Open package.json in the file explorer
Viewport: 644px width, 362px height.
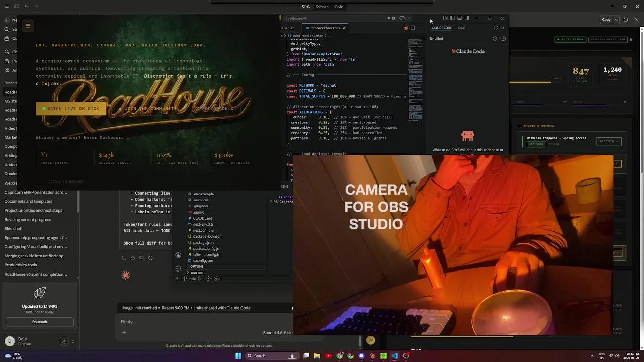(x=203, y=243)
